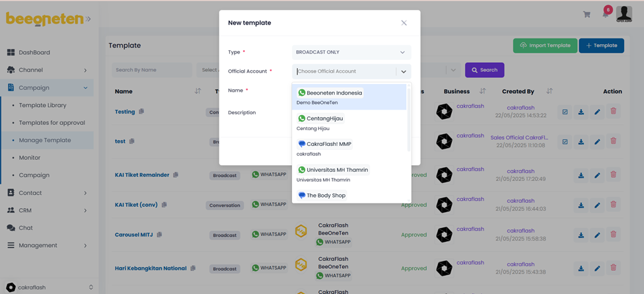The image size is (644, 294).
Task: Sort the table by Name column
Action: 197,91
